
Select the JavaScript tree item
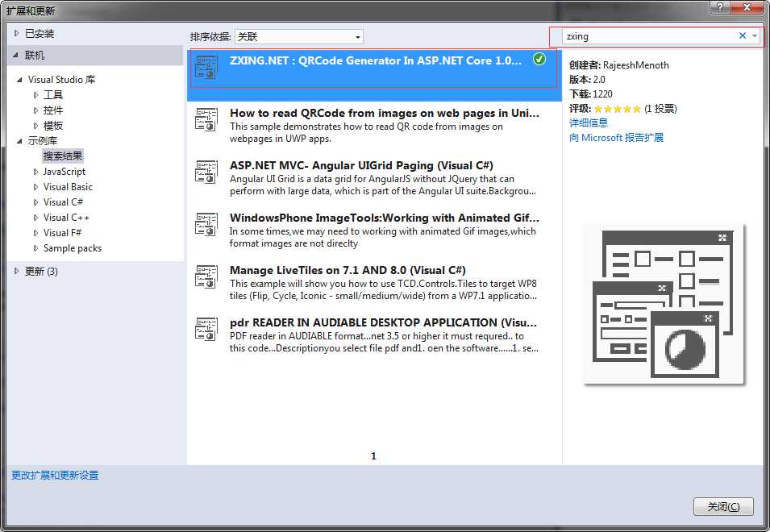click(x=65, y=171)
